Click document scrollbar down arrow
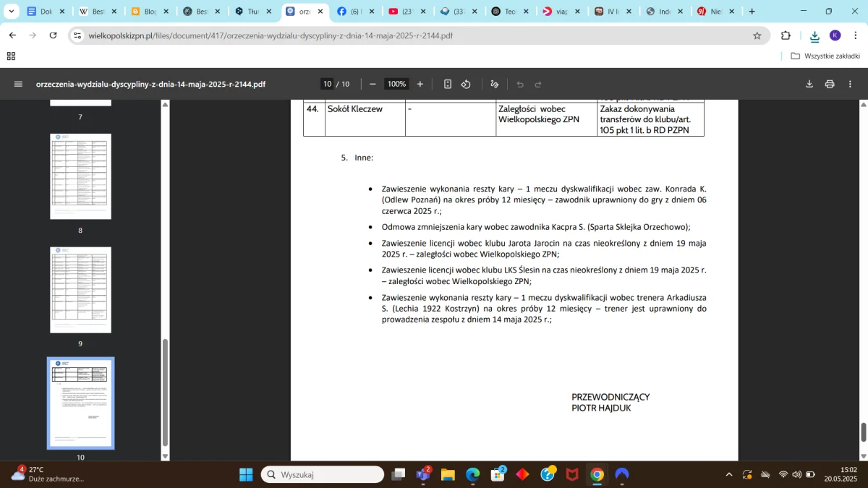The width and height of the screenshot is (868, 488). tap(863, 456)
